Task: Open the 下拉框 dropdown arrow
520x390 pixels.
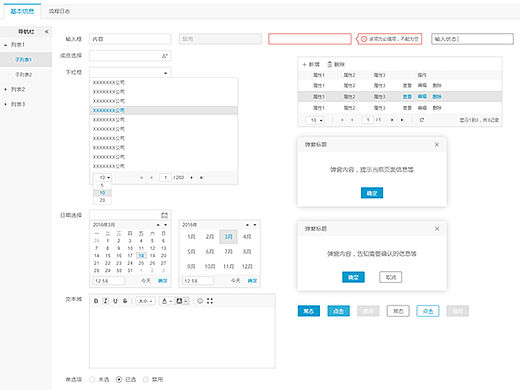Action: click(165, 73)
